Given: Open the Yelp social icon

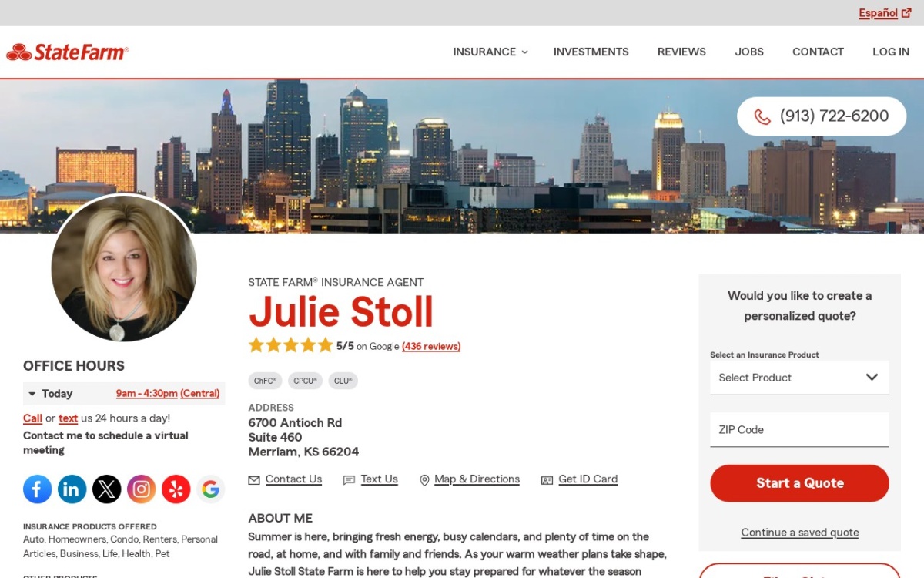Looking at the screenshot, I should 176,489.
